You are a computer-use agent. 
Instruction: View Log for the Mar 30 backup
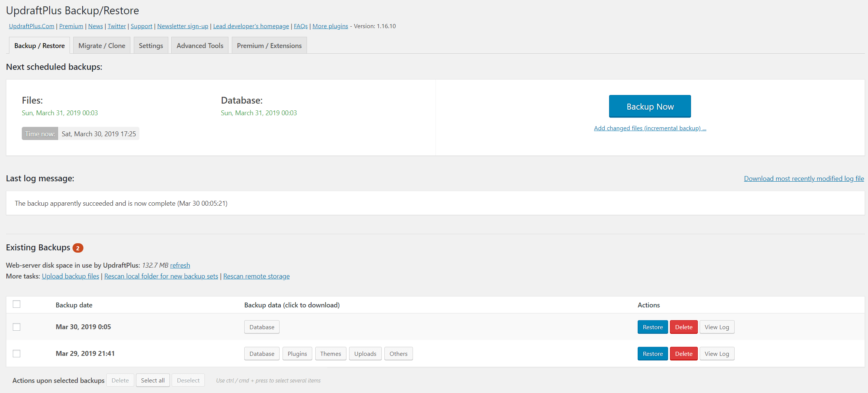pyautogui.click(x=717, y=327)
